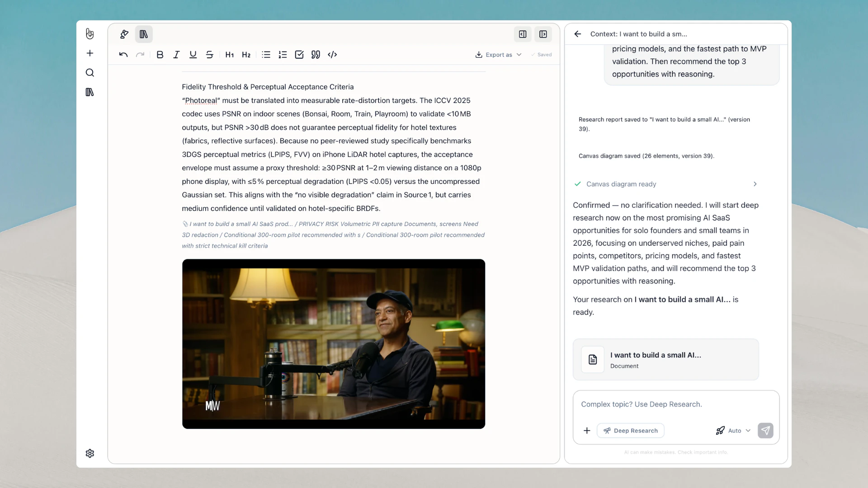Insert a numbered list
Image resolution: width=868 pixels, height=488 pixels.
click(x=283, y=55)
